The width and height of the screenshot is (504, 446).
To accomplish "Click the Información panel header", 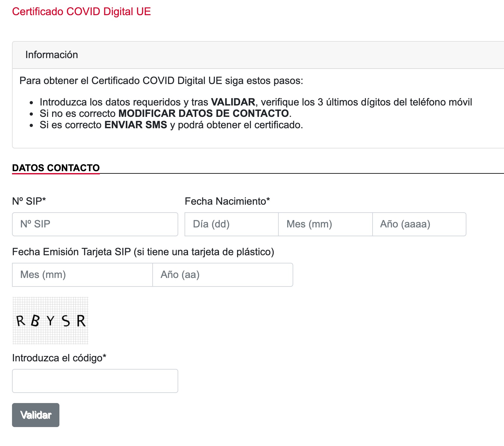I will (52, 55).
